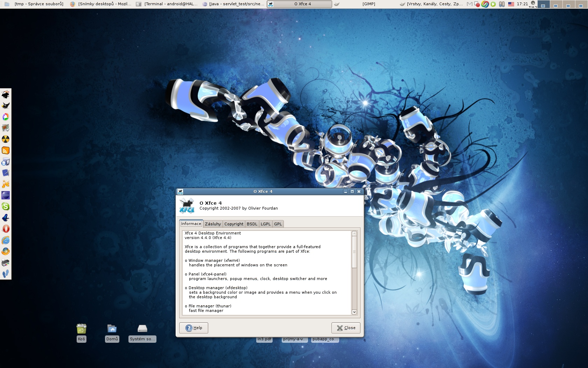Open the Domů home folder icon
This screenshot has width=588, height=368.
(x=112, y=329)
